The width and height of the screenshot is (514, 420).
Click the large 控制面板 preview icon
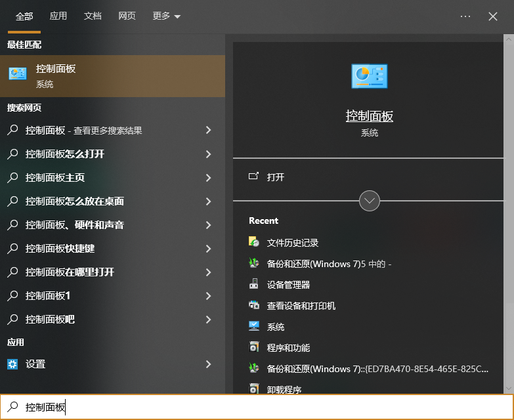[369, 76]
